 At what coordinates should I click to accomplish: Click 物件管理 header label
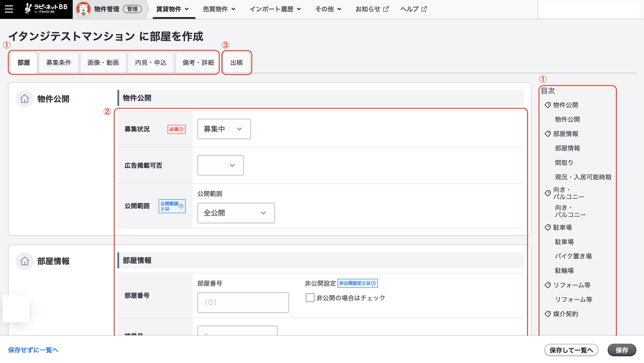point(107,9)
